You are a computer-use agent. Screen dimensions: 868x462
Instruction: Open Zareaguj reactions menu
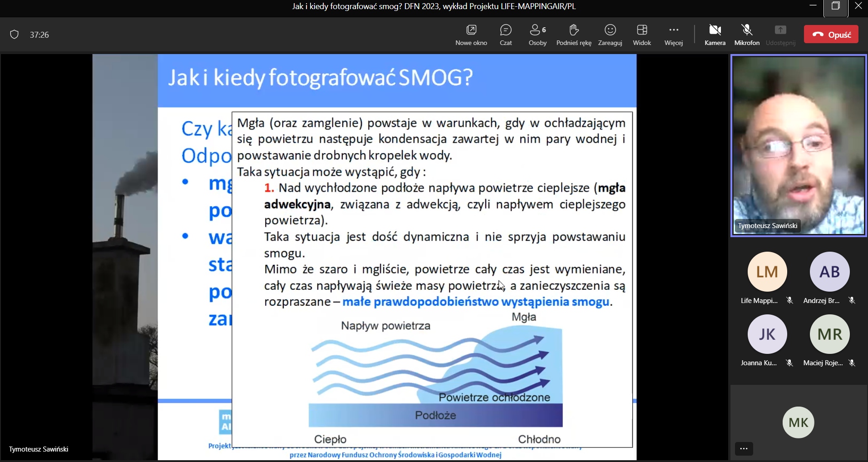tap(610, 35)
